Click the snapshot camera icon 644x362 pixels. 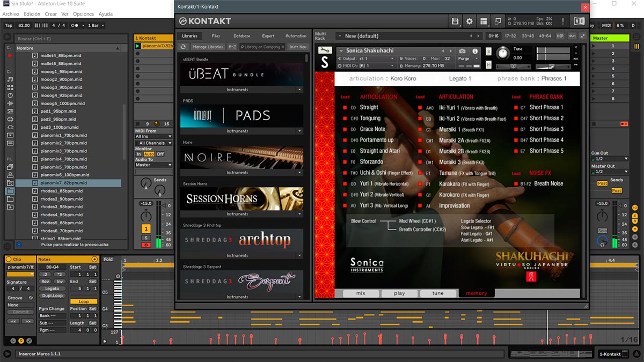462,51
